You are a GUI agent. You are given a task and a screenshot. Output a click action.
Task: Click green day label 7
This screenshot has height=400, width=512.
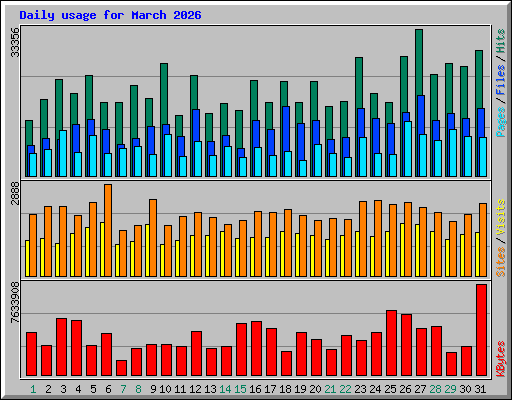pos(123,389)
